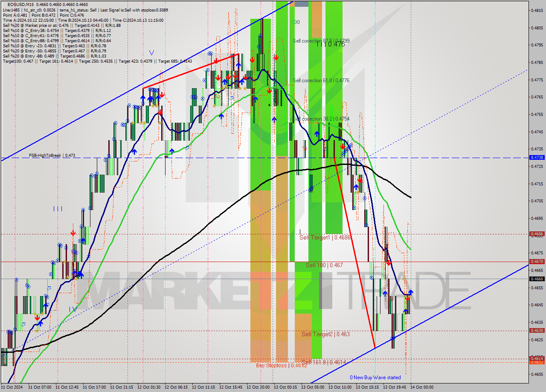Viewport: 546px width, 392px height.
Task: Click the 'Sell %10 @ C_Entry38: 0.4754' line
Action: pos(57,30)
